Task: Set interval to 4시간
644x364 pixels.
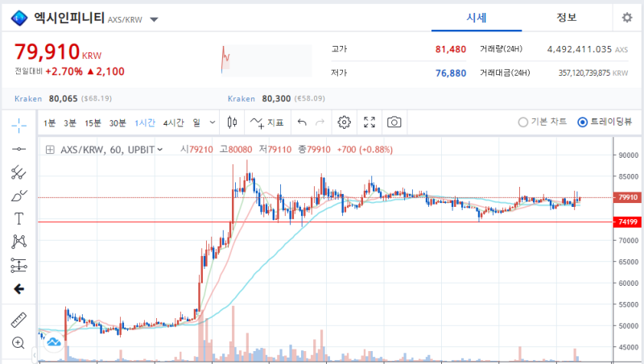Action: point(173,123)
